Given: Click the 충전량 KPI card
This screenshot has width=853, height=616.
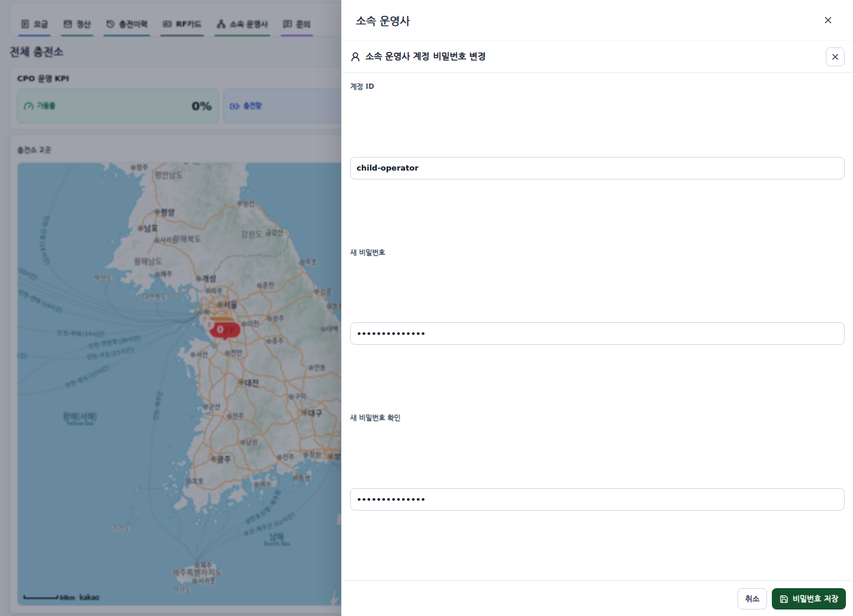Looking at the screenshot, I should tap(283, 106).
